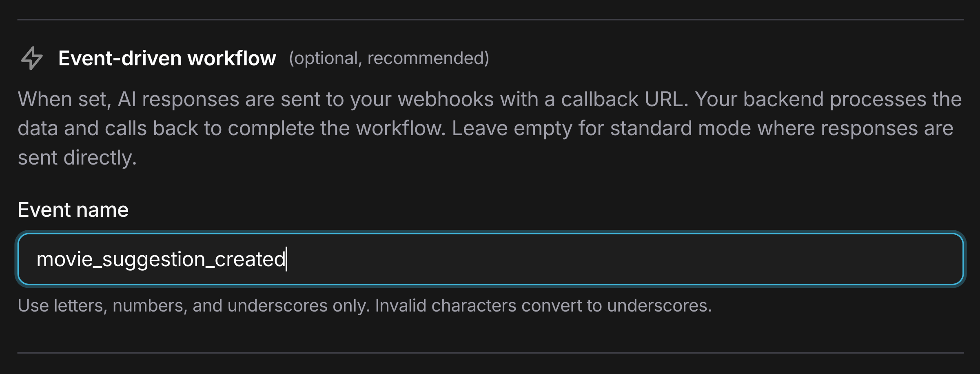Click "AI responses" in the description
The image size is (980, 374).
[x=178, y=99]
